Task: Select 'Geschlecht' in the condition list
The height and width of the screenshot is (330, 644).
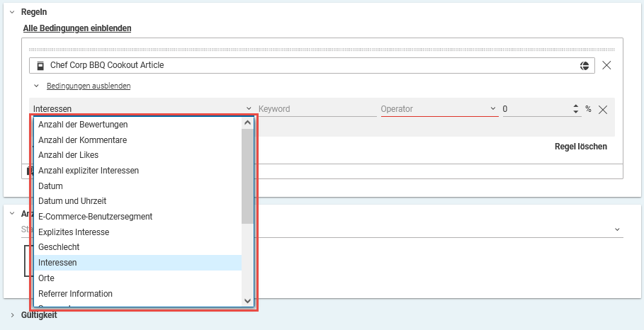Action: [59, 247]
